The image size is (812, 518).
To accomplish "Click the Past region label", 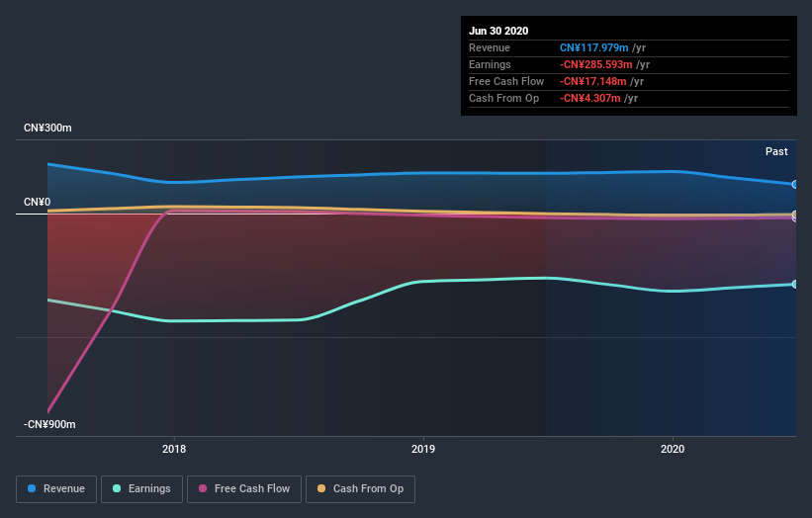I will tap(776, 151).
